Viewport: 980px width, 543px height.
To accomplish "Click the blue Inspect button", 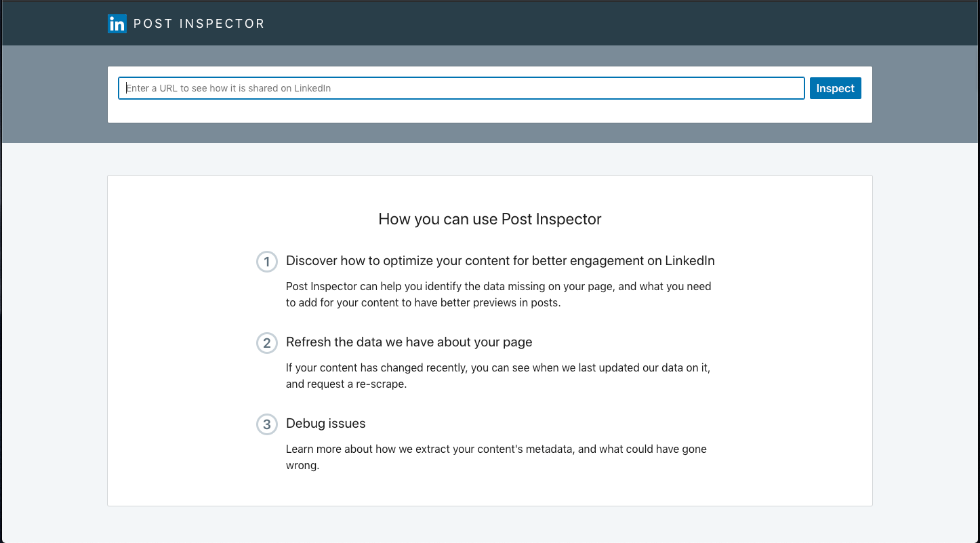I will (x=835, y=88).
